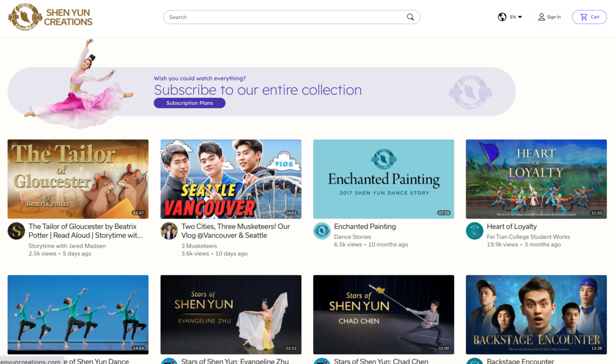Click the magnifying glass search icon
Image resolution: width=616 pixels, height=364 pixels.
[x=410, y=17]
